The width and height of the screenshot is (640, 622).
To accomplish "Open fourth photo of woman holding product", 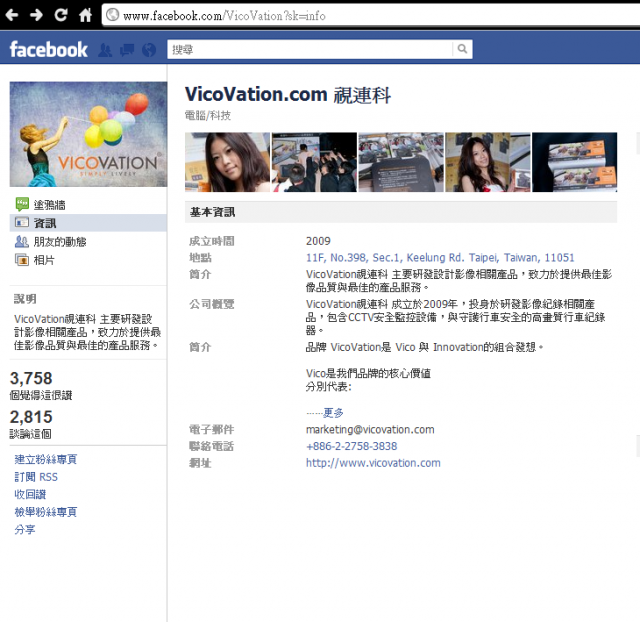I will [x=488, y=162].
